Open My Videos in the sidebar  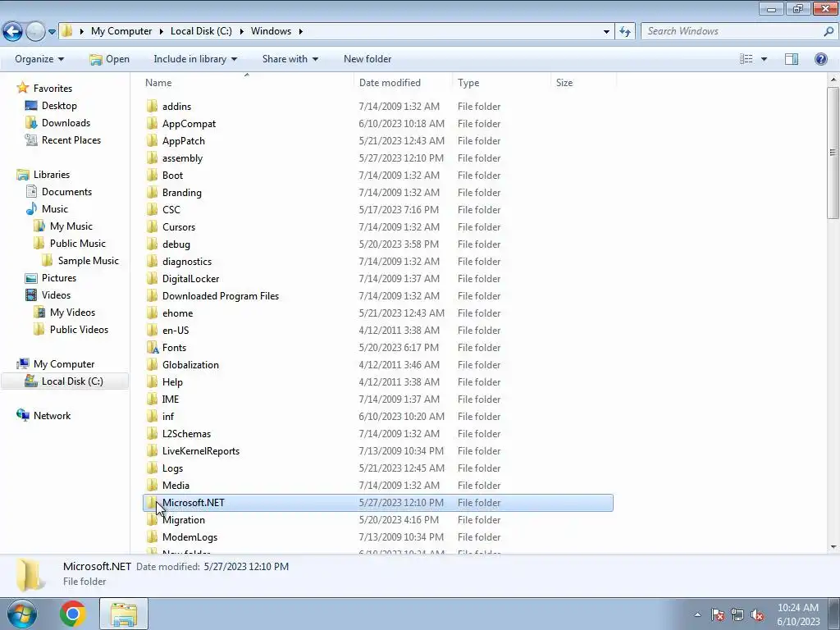[x=72, y=313]
